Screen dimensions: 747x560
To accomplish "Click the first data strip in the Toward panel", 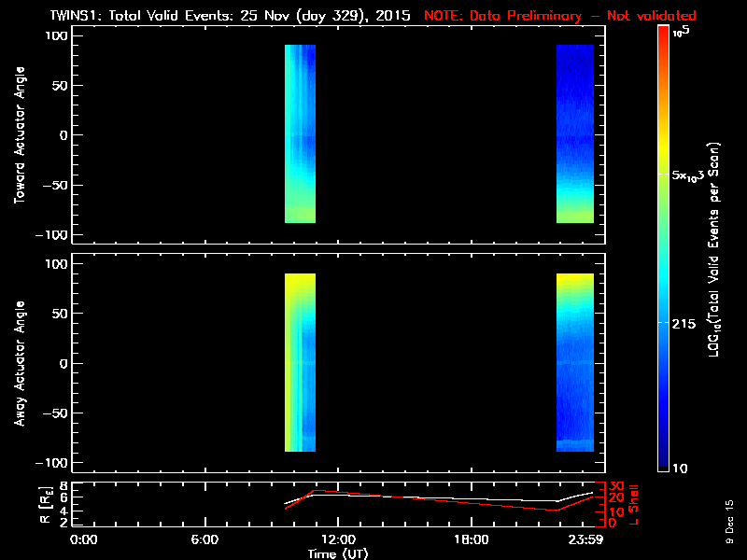I will click(x=300, y=133).
